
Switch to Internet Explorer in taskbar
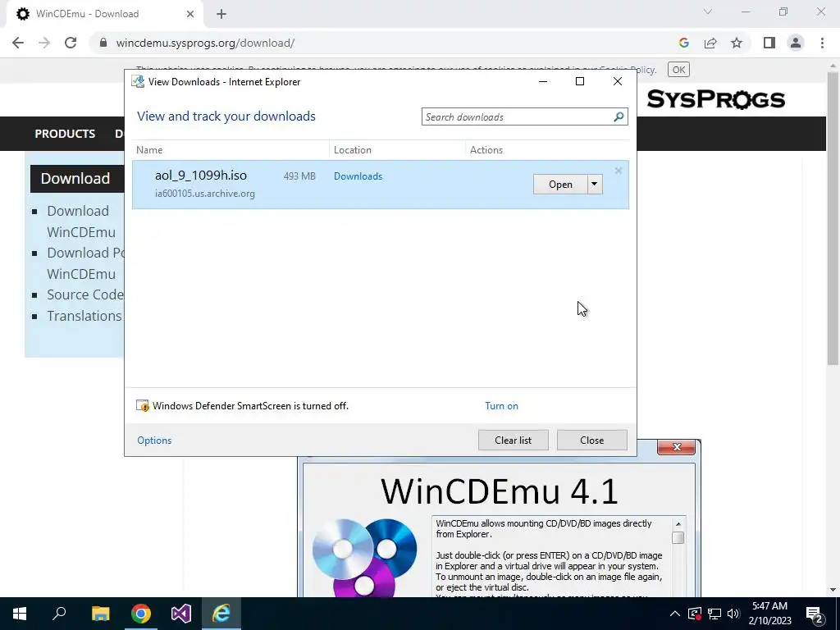pyautogui.click(x=221, y=614)
